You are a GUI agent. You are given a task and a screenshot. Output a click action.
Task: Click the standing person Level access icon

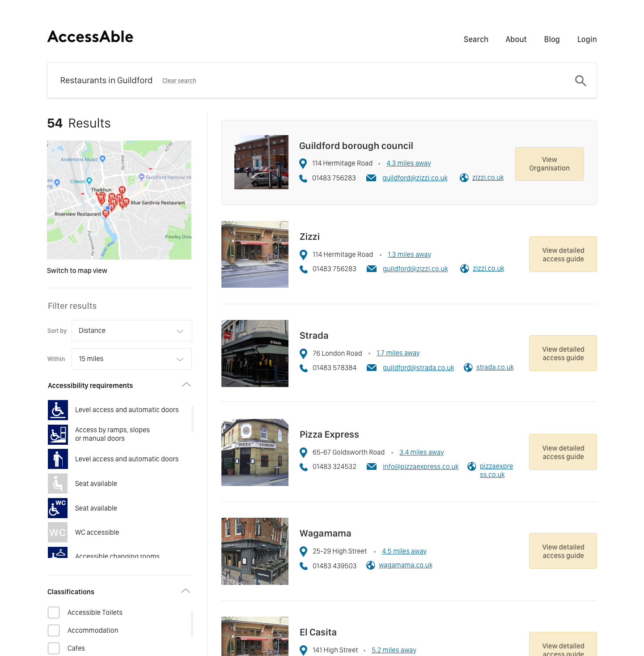58,459
